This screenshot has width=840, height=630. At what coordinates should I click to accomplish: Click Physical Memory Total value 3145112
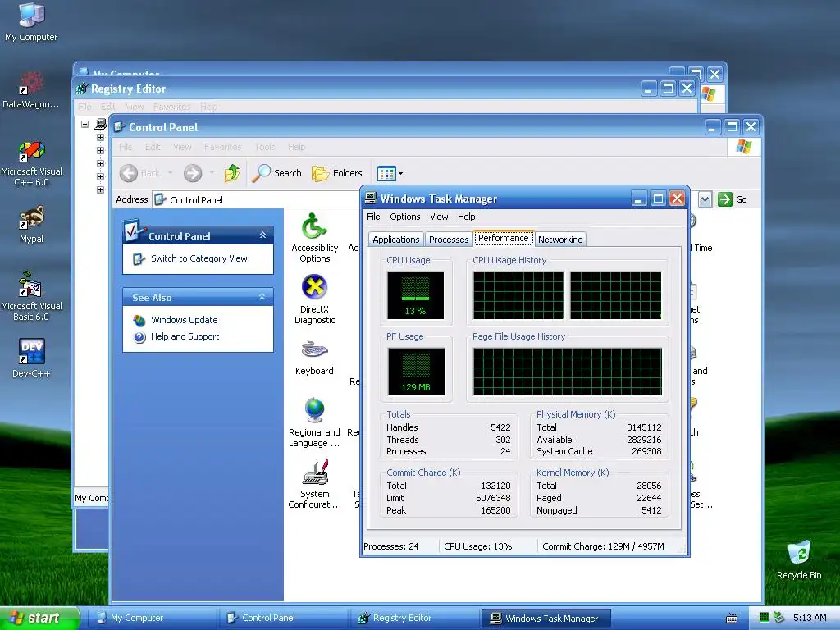click(644, 427)
